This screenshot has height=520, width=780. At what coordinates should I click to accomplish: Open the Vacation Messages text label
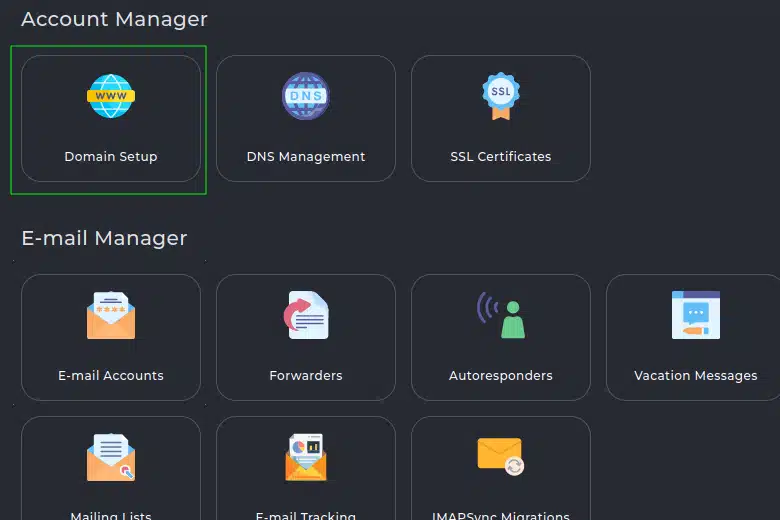tap(696, 376)
